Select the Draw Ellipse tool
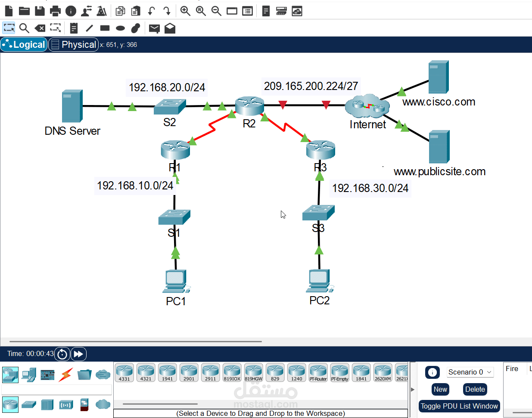 click(120, 28)
